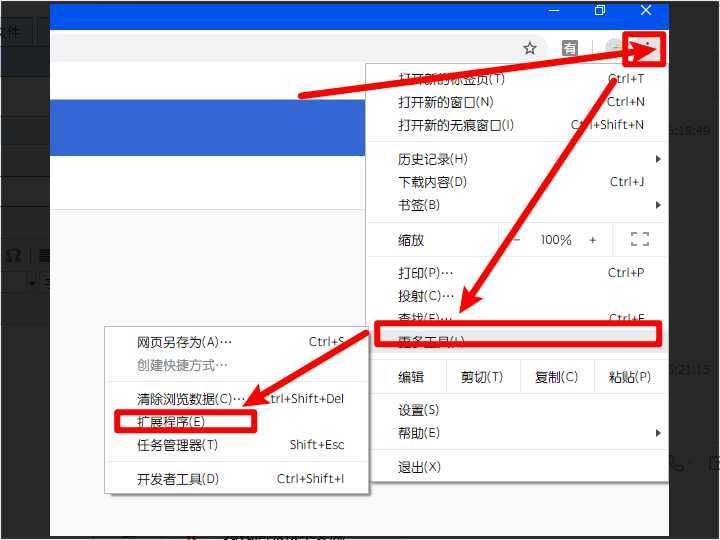Click the 复制(C) copy button
Image resolution: width=720 pixels, height=540 pixels.
(x=557, y=377)
